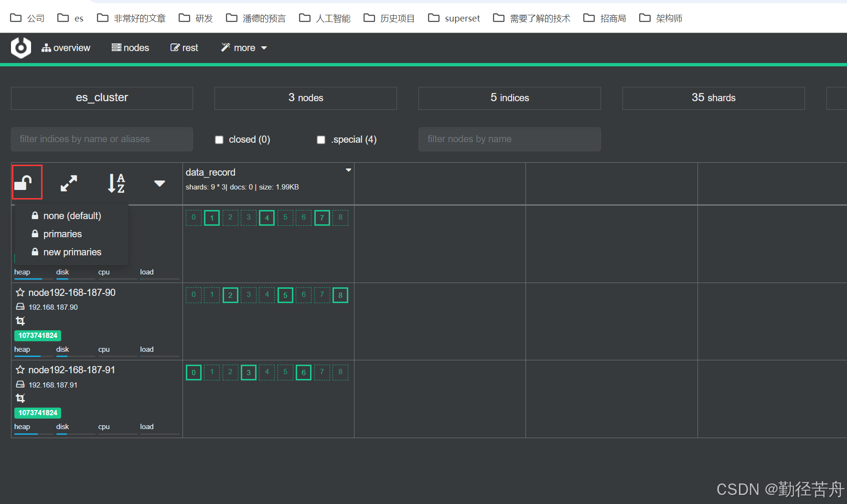Click the 5 indices stat box
This screenshot has height=504, width=847.
coord(510,98)
